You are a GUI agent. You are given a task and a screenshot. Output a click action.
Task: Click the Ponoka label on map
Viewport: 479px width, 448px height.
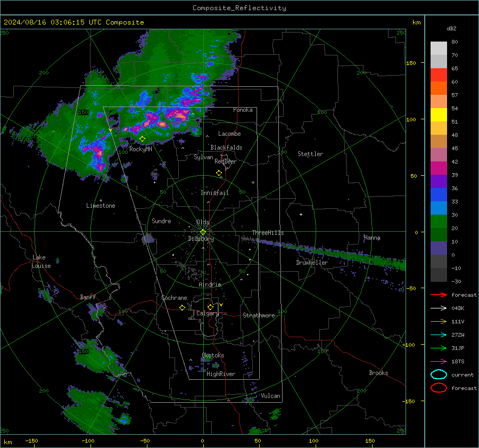click(x=243, y=110)
